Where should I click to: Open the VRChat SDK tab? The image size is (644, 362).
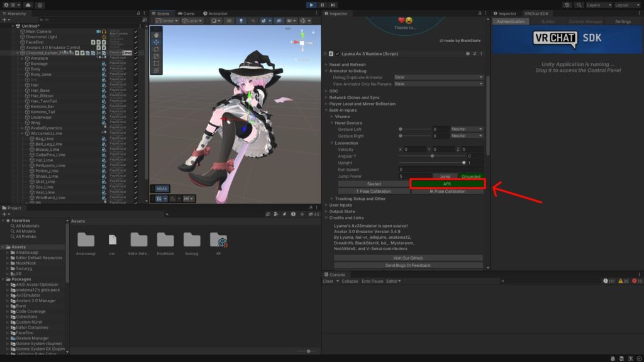(x=535, y=13)
